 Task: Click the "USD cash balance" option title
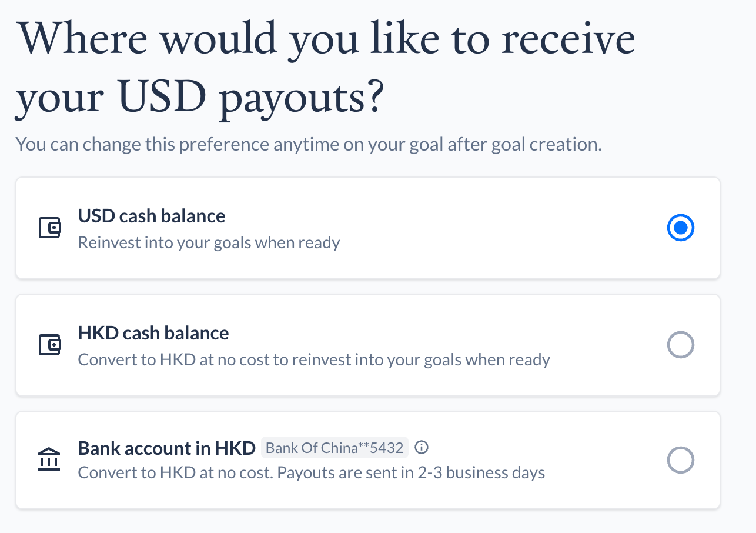point(152,216)
